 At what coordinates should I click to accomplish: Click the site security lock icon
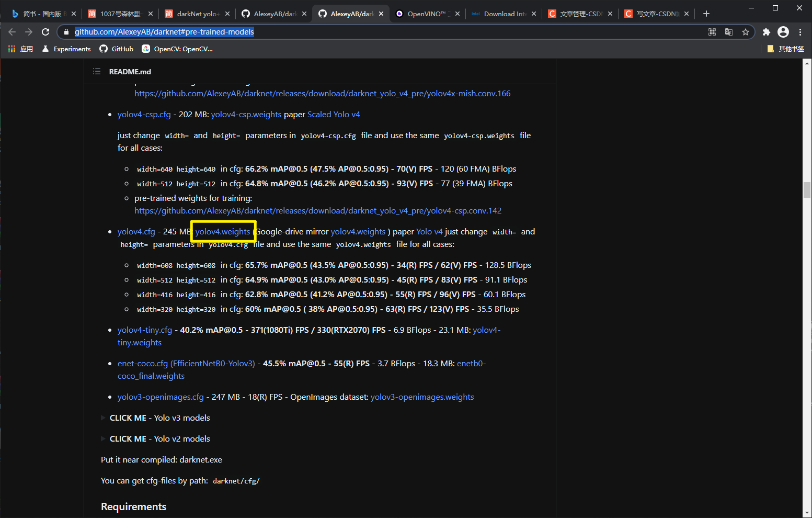[x=66, y=32]
